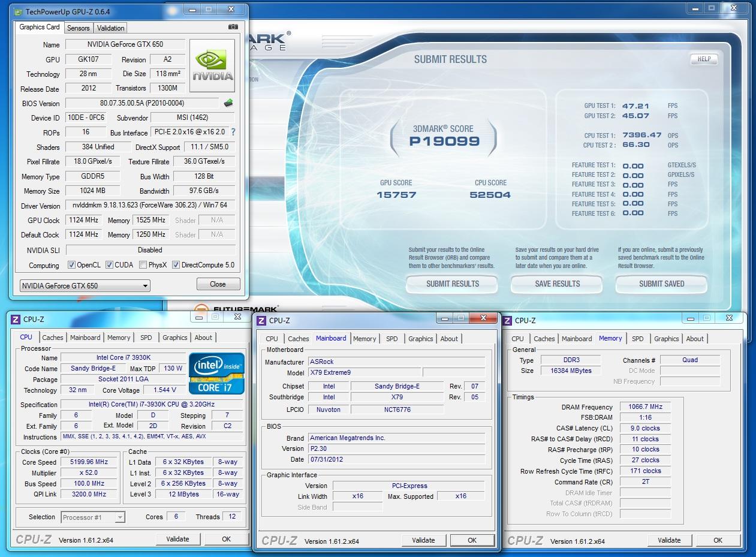Click the BIOS version save chip icon

coord(228,103)
